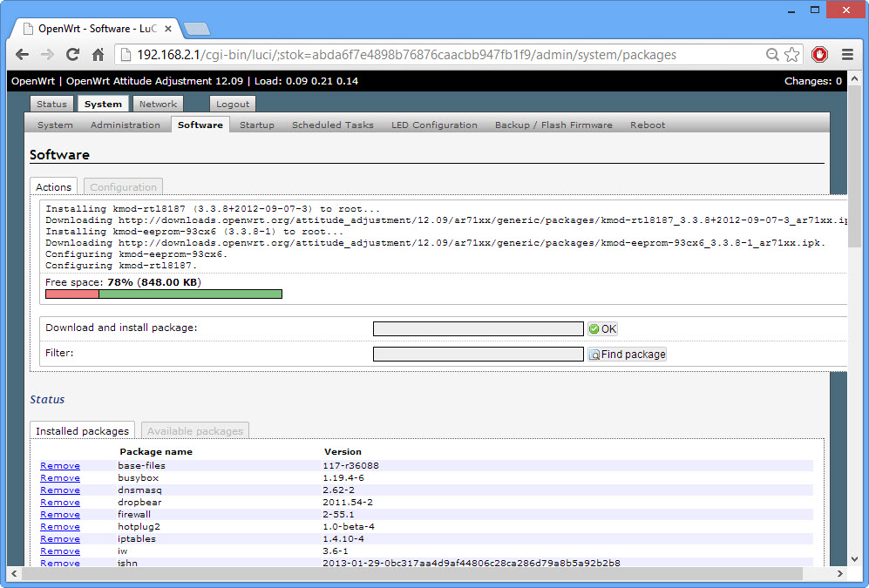869x588 pixels.
Task: Click dnsmasq version 2.62-2
Action: (x=338, y=490)
